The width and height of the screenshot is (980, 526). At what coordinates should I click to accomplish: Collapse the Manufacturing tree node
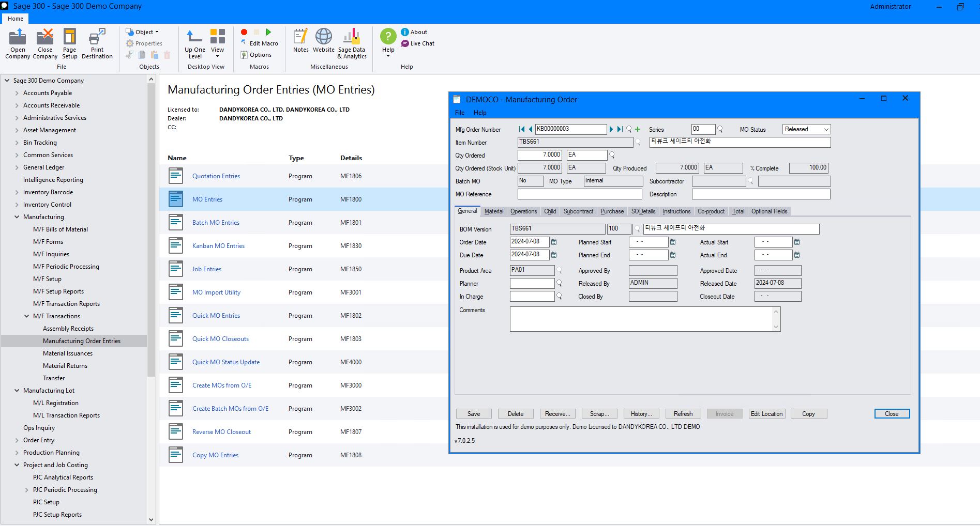17,217
